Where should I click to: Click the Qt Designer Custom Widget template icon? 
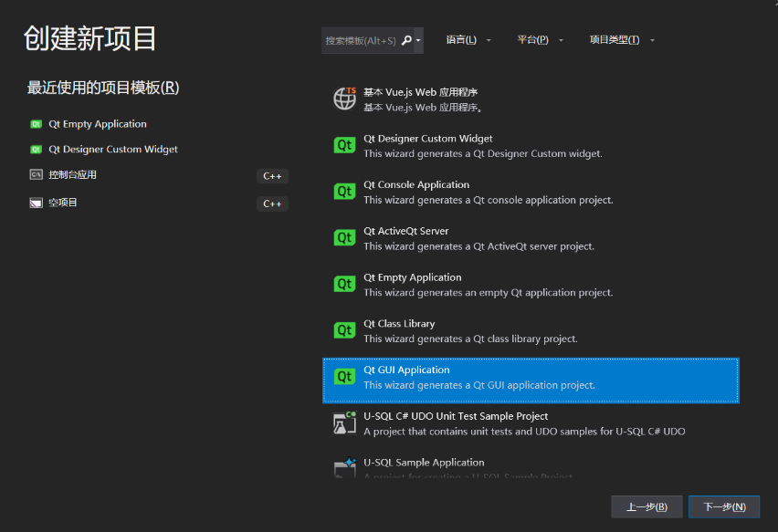click(x=344, y=145)
